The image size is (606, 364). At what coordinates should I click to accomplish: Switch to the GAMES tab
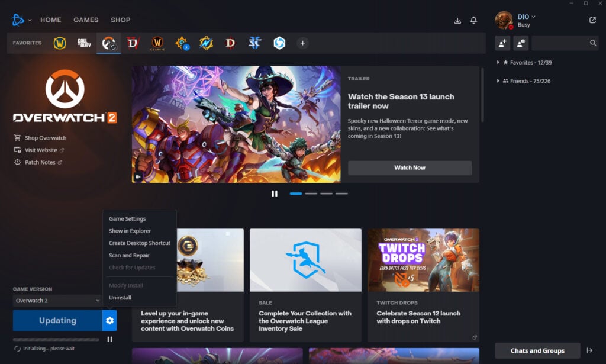[x=86, y=20]
